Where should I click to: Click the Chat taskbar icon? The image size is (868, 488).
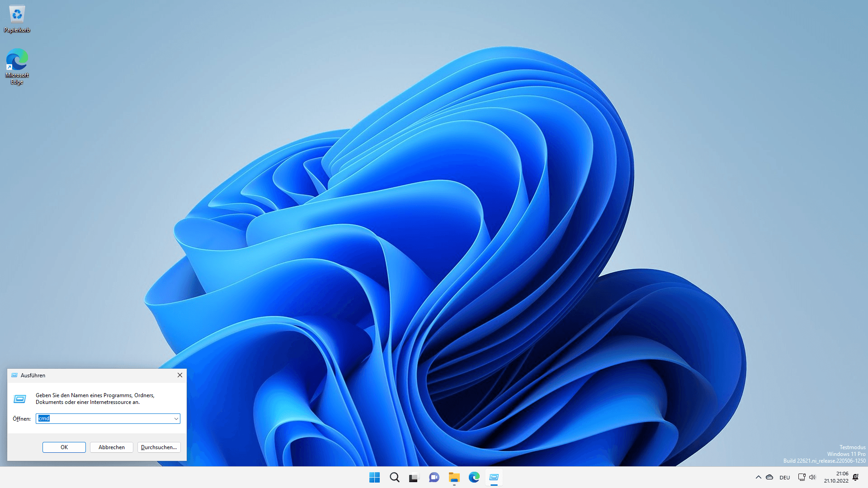[434, 477]
